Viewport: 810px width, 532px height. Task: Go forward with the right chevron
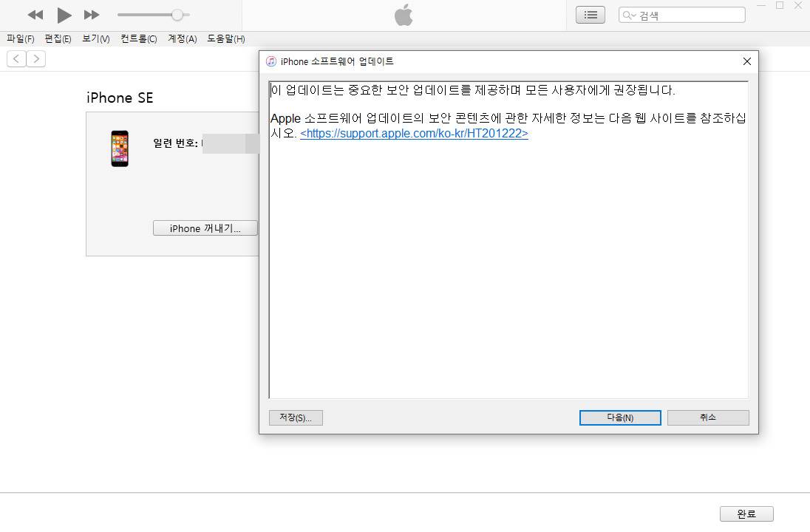pyautogui.click(x=35, y=59)
